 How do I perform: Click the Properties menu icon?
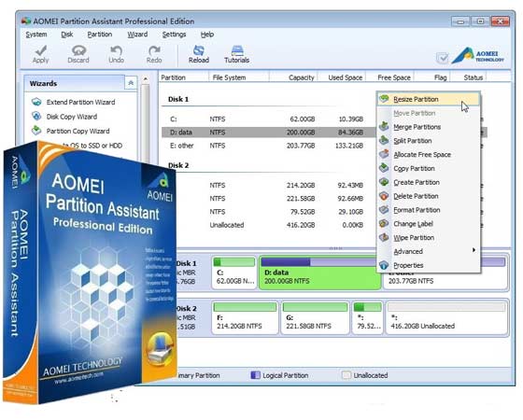[x=384, y=265]
